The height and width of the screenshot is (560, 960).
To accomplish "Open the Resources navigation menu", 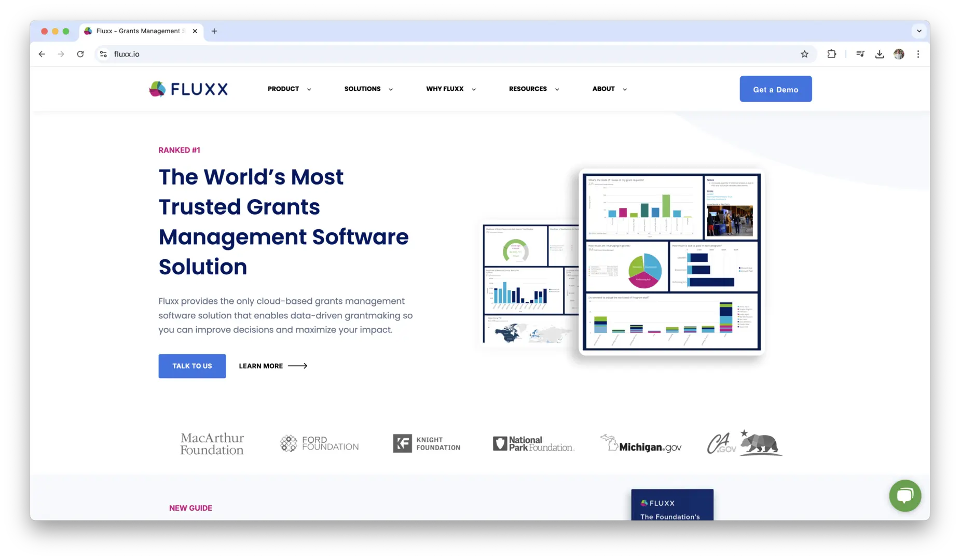I will click(x=533, y=89).
